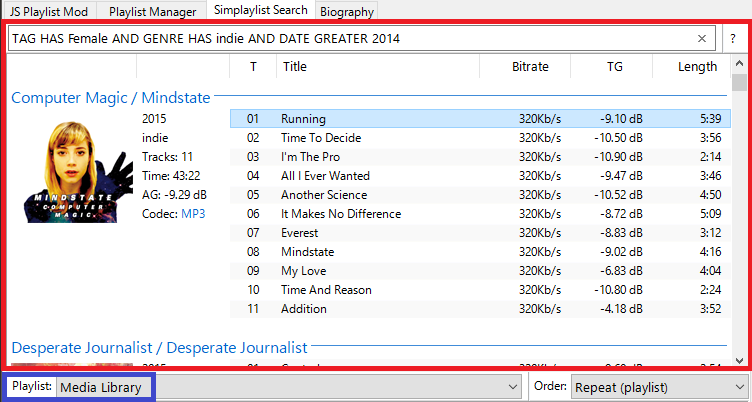
Task: Open search help with the question mark button
Action: (733, 38)
